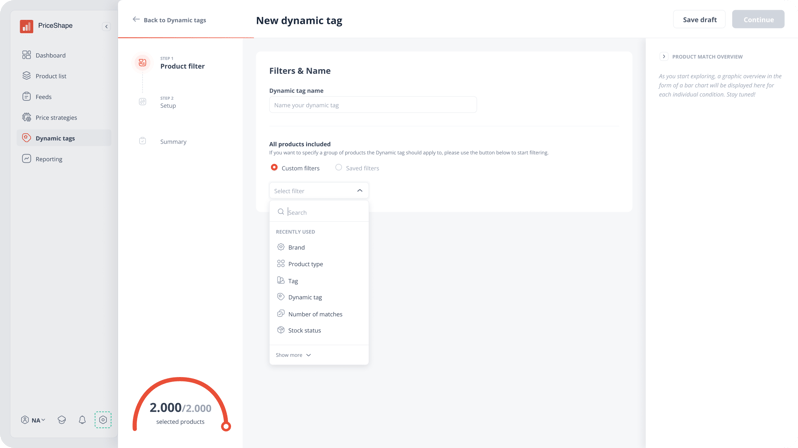Click the Continue button
Image resolution: width=798 pixels, height=448 pixels.
[x=758, y=19]
